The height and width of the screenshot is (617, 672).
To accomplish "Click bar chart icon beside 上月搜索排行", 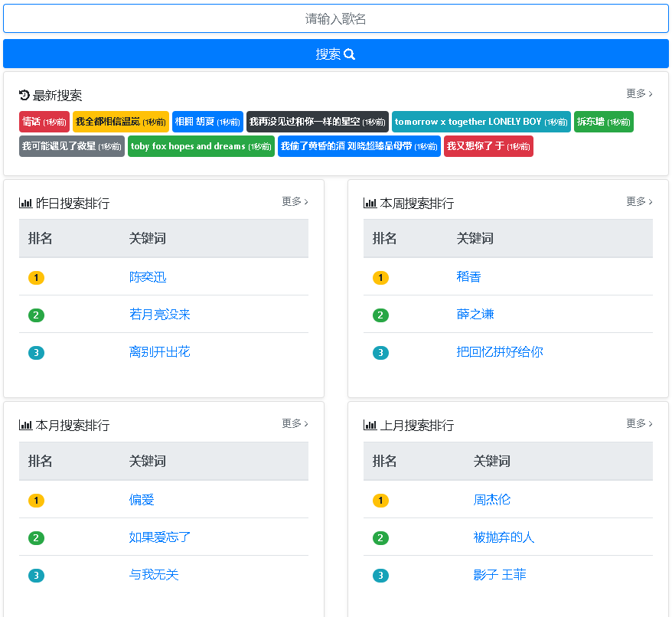I will 370,425.
